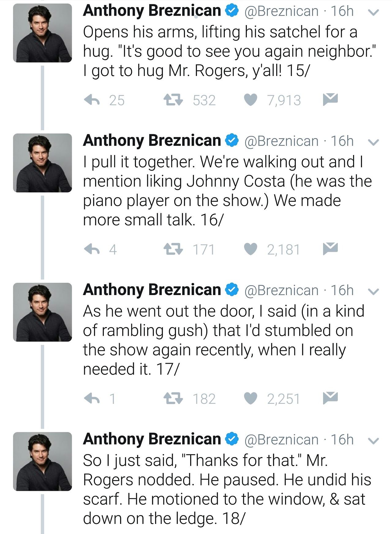This screenshot has height=534, width=392.
Task: Open the 16h timestamp on tweet 15/
Action: (x=342, y=11)
